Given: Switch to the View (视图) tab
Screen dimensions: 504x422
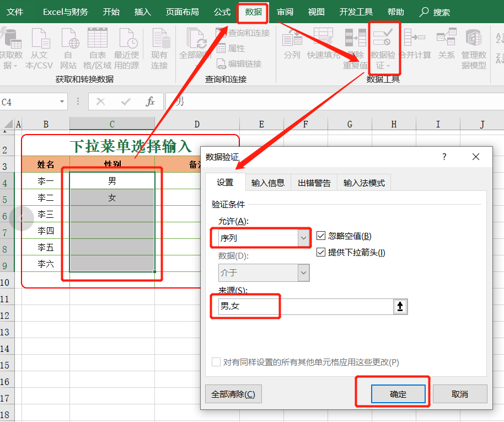Looking at the screenshot, I should pyautogui.click(x=317, y=12).
